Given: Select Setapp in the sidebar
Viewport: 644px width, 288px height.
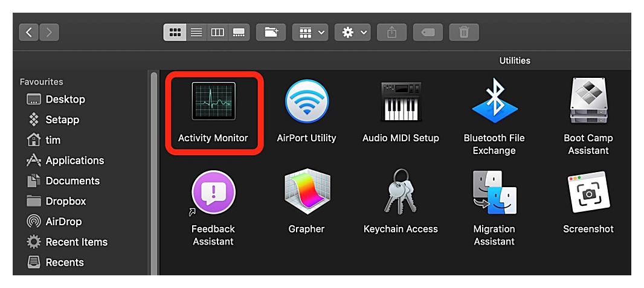Looking at the screenshot, I should pyautogui.click(x=53, y=120).
